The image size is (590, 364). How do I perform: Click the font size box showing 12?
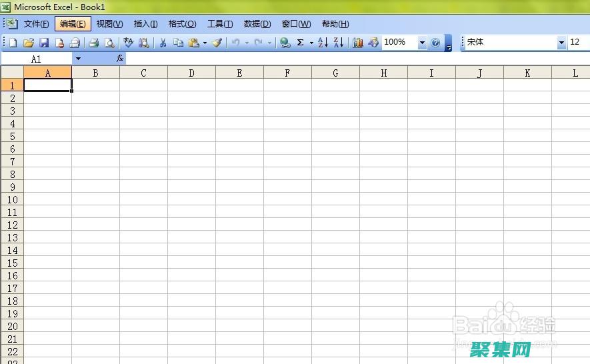click(x=578, y=42)
